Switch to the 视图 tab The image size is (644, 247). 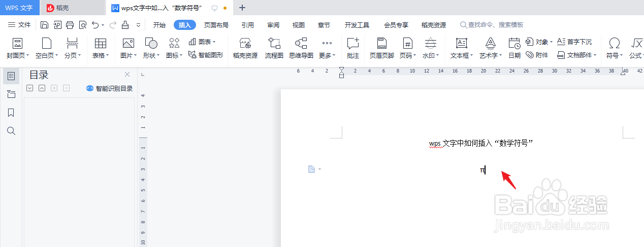(x=299, y=25)
